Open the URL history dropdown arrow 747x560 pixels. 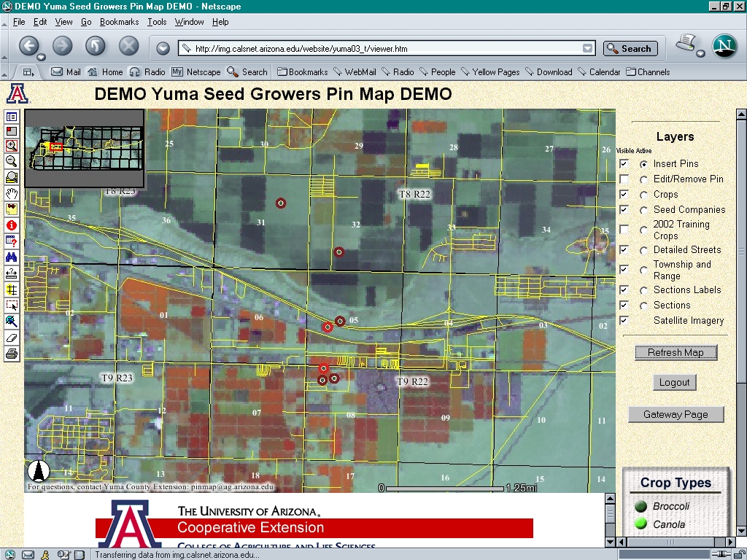pos(588,49)
